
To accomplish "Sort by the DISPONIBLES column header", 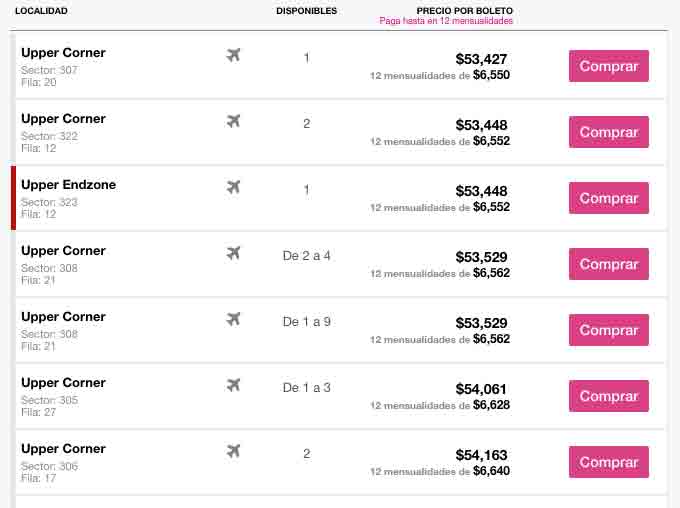I will pyautogui.click(x=307, y=11).
